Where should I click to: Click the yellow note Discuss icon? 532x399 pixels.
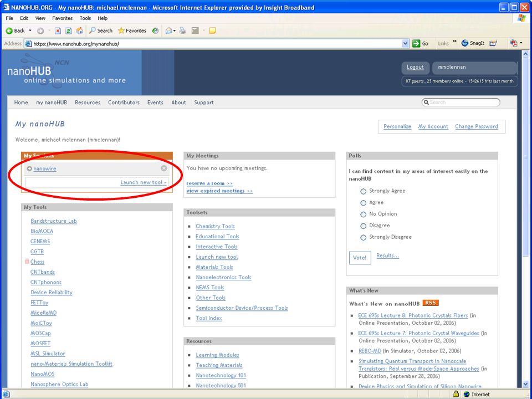coord(213,31)
